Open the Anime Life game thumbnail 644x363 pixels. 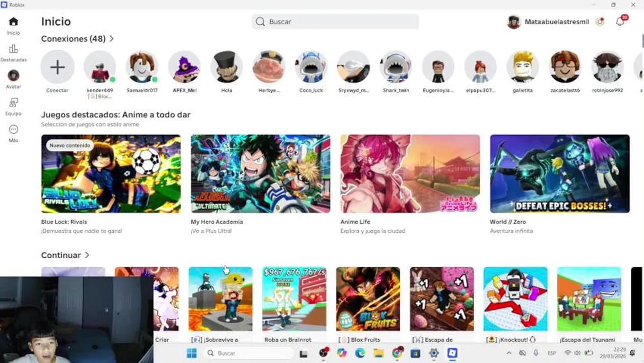(410, 173)
